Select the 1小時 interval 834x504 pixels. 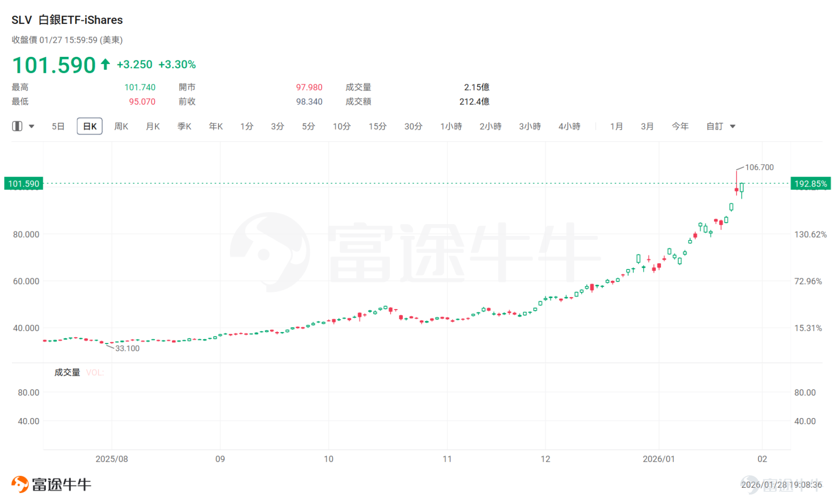(x=451, y=126)
